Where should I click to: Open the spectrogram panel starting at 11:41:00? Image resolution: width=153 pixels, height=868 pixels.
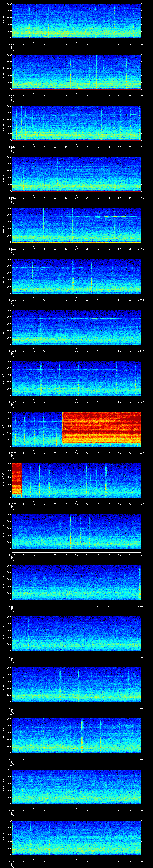(x=77, y=531)
